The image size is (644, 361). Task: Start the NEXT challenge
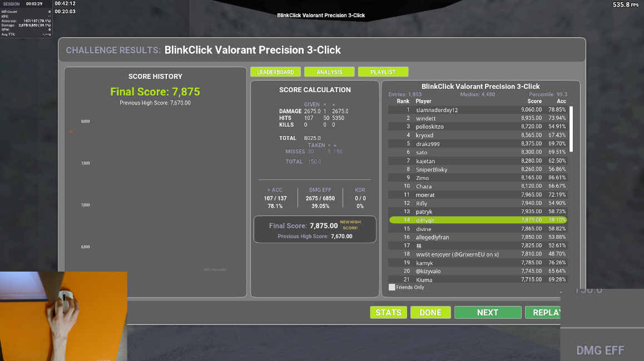tap(488, 313)
